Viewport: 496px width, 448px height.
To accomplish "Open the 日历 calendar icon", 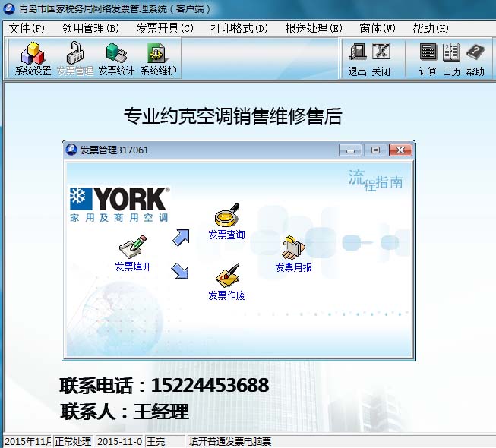I will (451, 52).
